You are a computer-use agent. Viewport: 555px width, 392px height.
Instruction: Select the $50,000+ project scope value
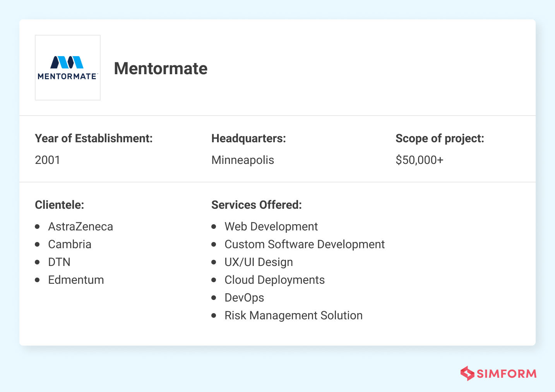[419, 160]
